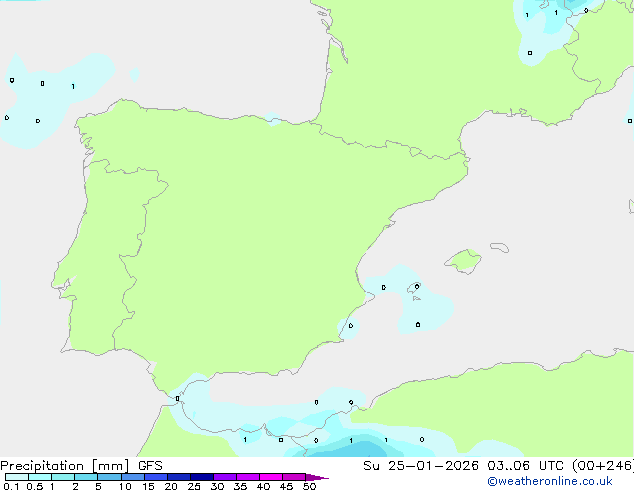Pick the 10–15 mm blue legend swatch
This screenshot has width=634, height=490.
point(132,477)
